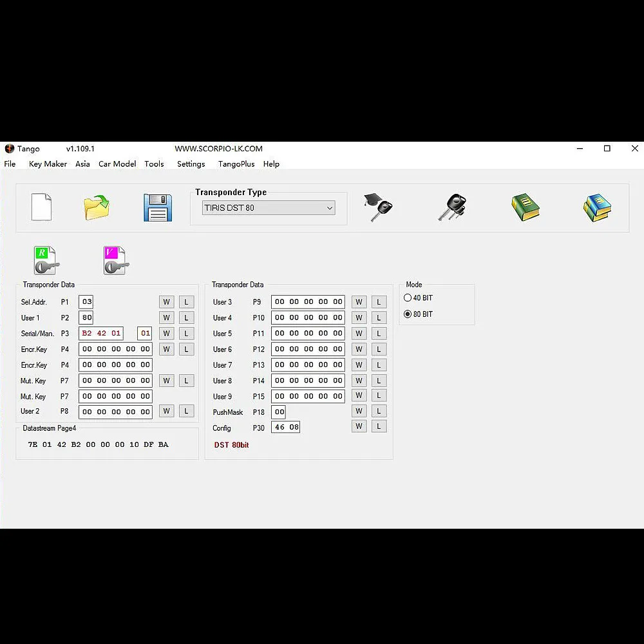Viewport: 644px width, 644px height.
Task: Click the black car keys icon
Action: coord(452,207)
